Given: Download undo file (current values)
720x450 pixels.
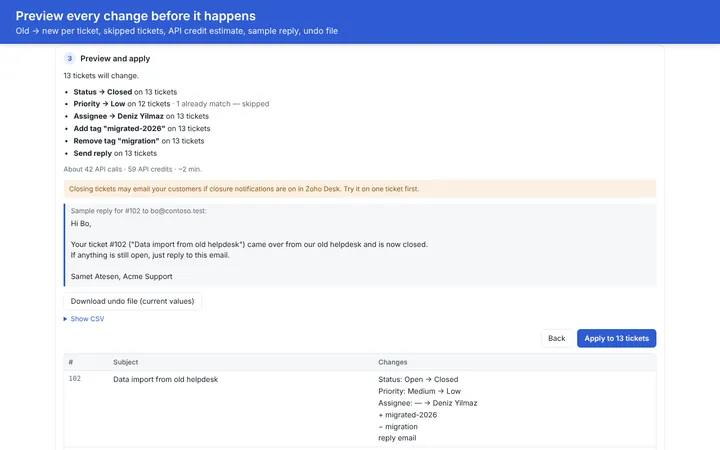Looking at the screenshot, I should tap(132, 301).
